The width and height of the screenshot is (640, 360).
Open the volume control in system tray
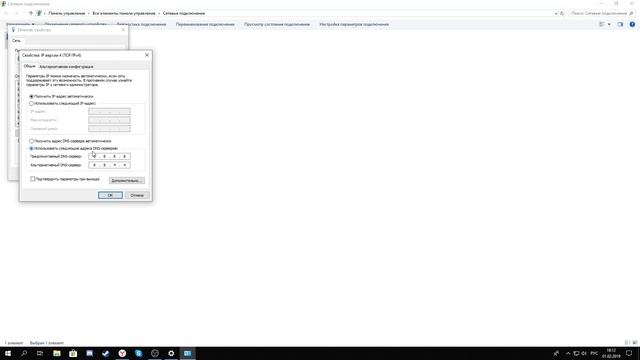(x=584, y=353)
